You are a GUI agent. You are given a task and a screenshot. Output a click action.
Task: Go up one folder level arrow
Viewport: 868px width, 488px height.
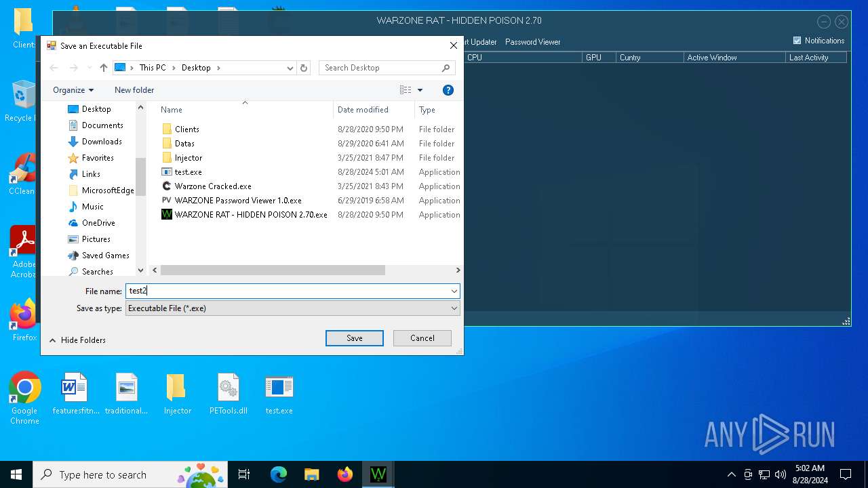click(103, 68)
